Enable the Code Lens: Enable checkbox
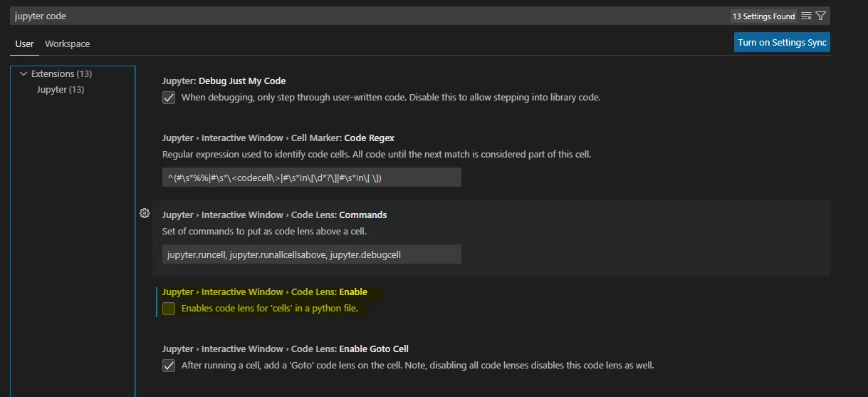This screenshot has height=397, width=868. 169,309
